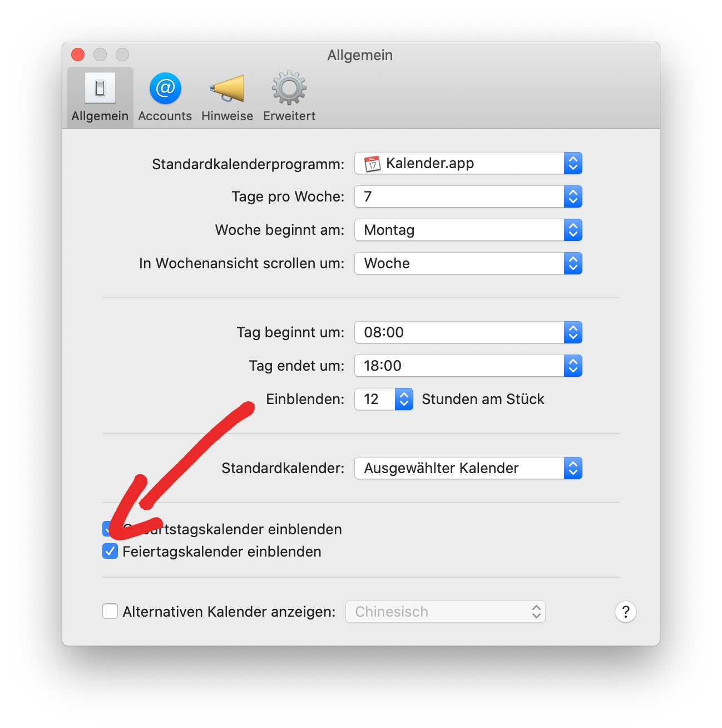The width and height of the screenshot is (722, 728).
Task: Open Standardkalender Ausgewählter Kalender dropdown
Action: click(468, 468)
